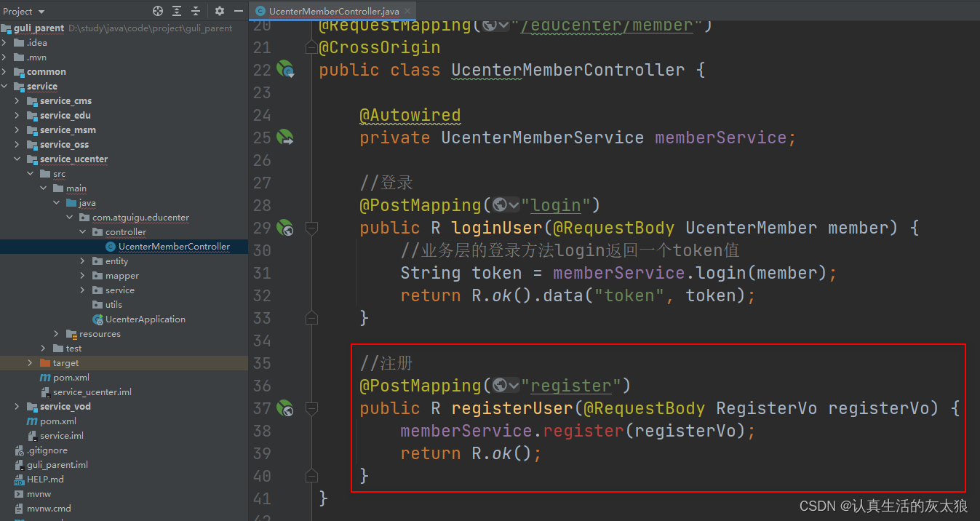Click the Expand All icon in Project panel
The image size is (980, 521).
pos(177,11)
